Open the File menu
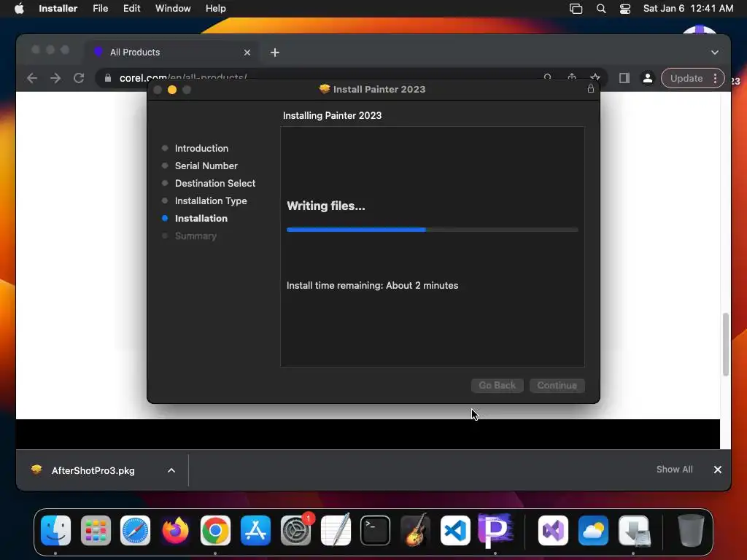Image resolution: width=747 pixels, height=560 pixels. [x=101, y=9]
